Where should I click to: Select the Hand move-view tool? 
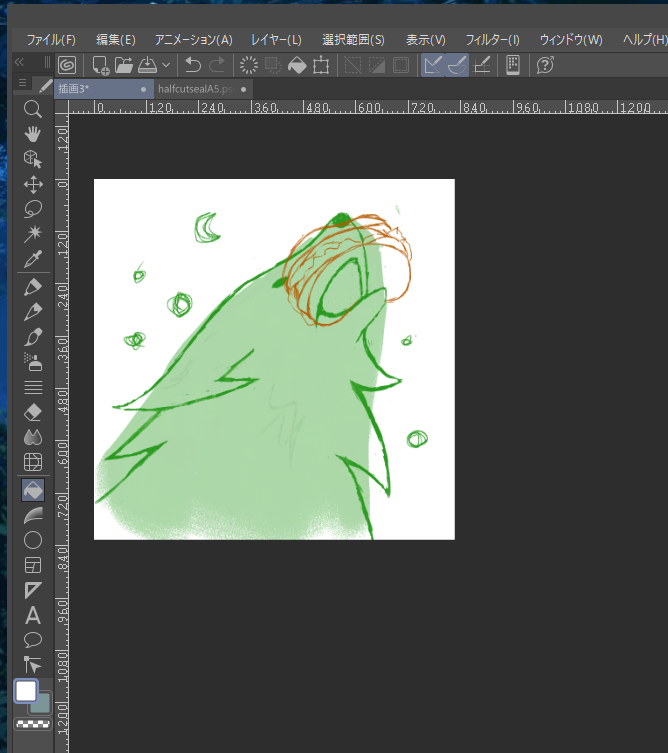point(33,134)
